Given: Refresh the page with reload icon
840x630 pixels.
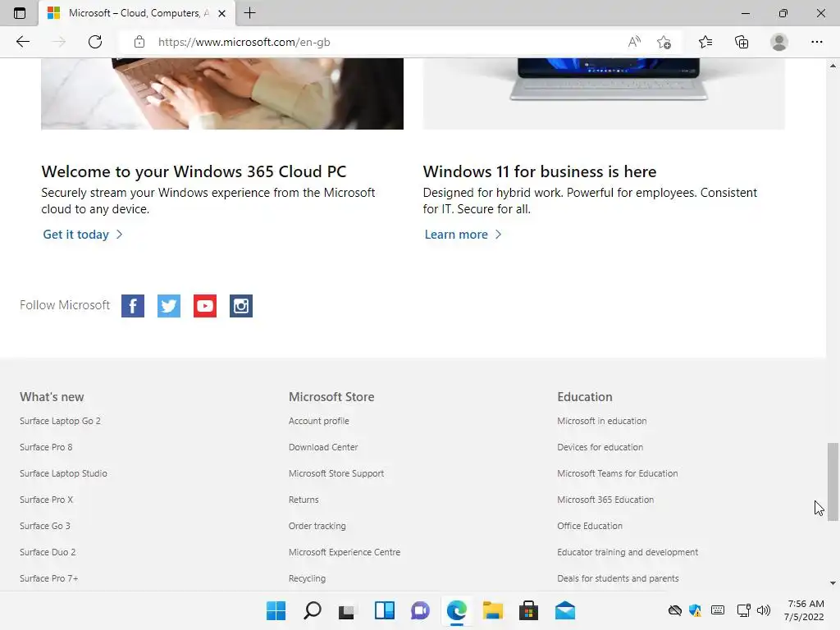Looking at the screenshot, I should (x=95, y=42).
